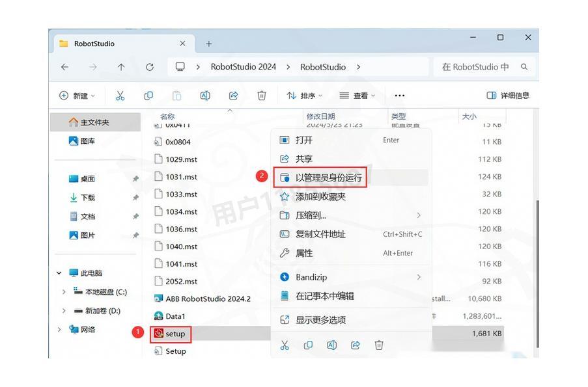The width and height of the screenshot is (588, 387).
Task: Click the delete icon at the context menu bottom
Action: pyautogui.click(x=379, y=345)
